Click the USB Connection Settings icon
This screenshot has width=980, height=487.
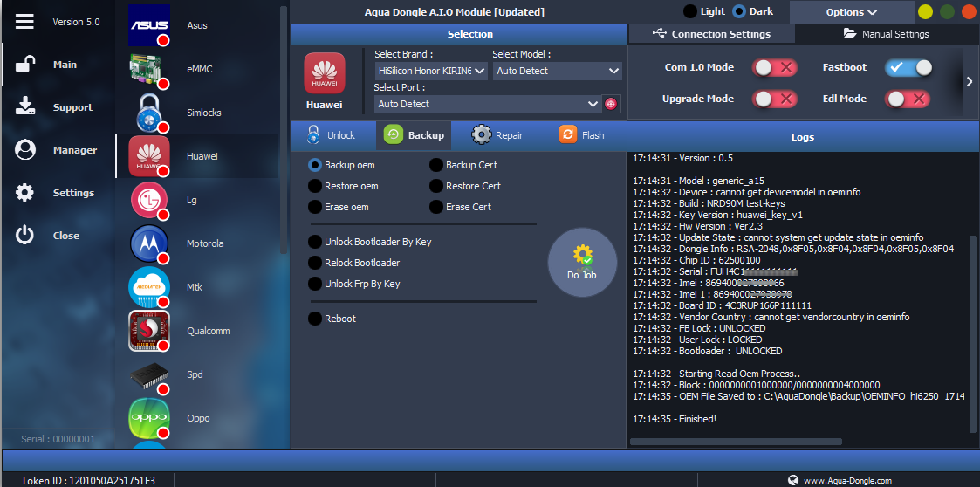tap(660, 34)
